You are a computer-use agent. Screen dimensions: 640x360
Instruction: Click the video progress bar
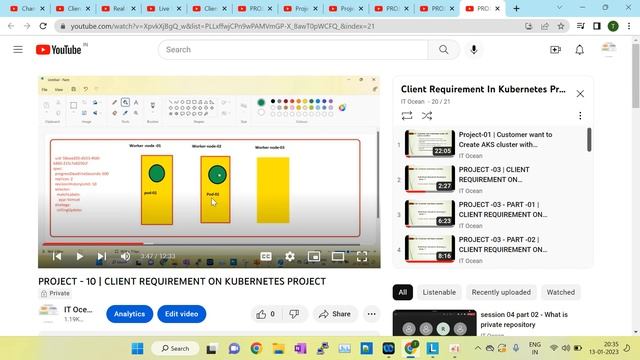coord(201,244)
